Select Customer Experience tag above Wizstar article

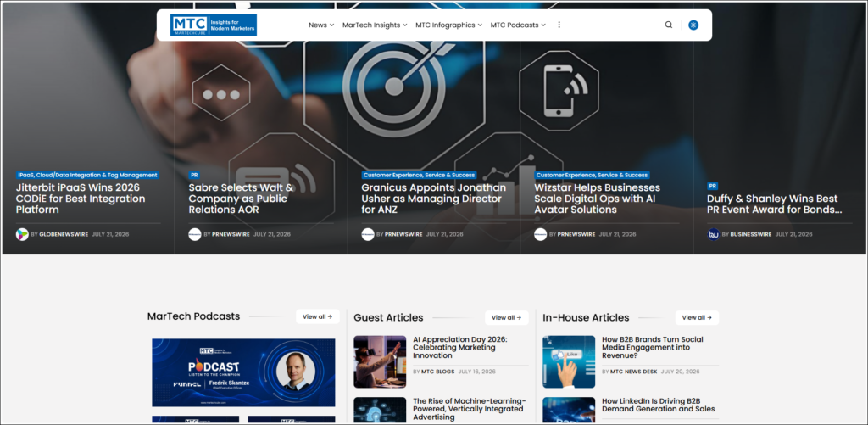pyautogui.click(x=592, y=175)
